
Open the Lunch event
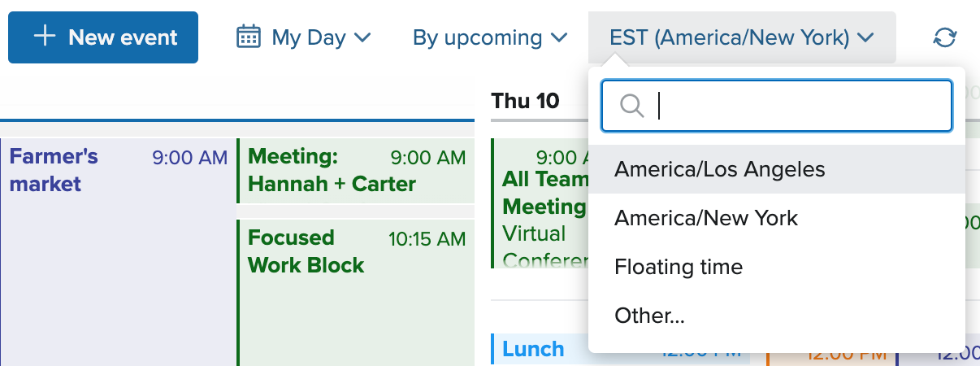pyautogui.click(x=540, y=350)
